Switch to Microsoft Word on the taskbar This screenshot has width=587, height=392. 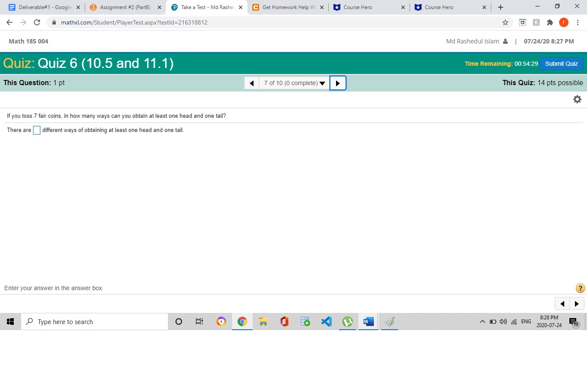[368, 321]
